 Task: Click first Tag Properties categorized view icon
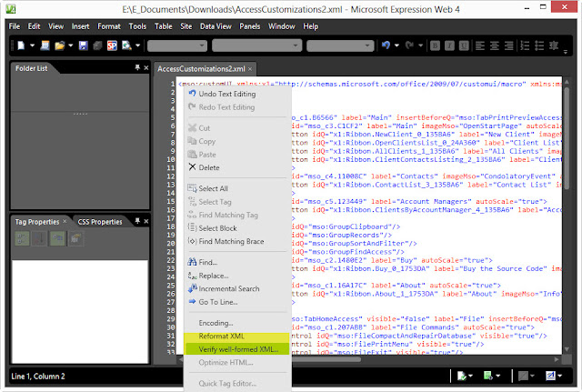[x=22, y=238]
